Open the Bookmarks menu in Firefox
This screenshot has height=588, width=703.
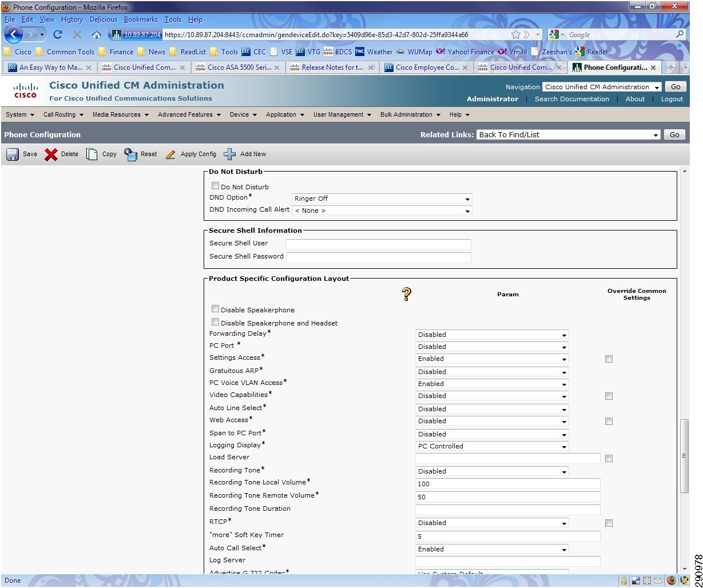[141, 19]
